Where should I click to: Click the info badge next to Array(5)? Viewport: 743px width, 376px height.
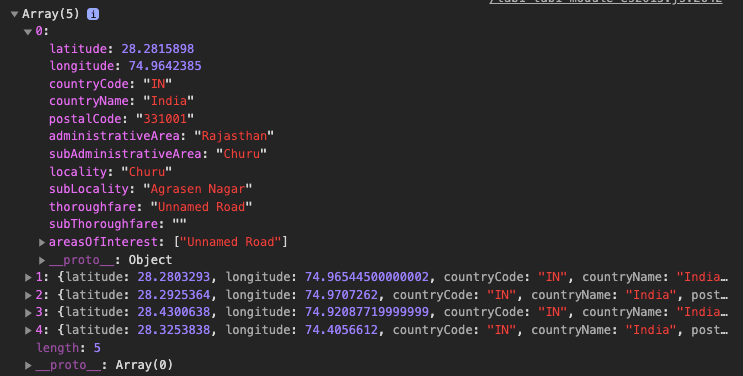pyautogui.click(x=93, y=14)
